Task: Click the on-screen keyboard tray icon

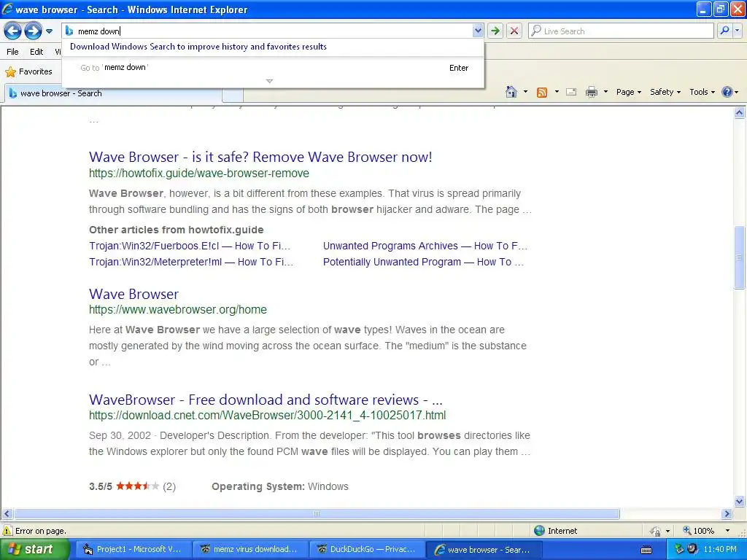Action: [646, 550]
